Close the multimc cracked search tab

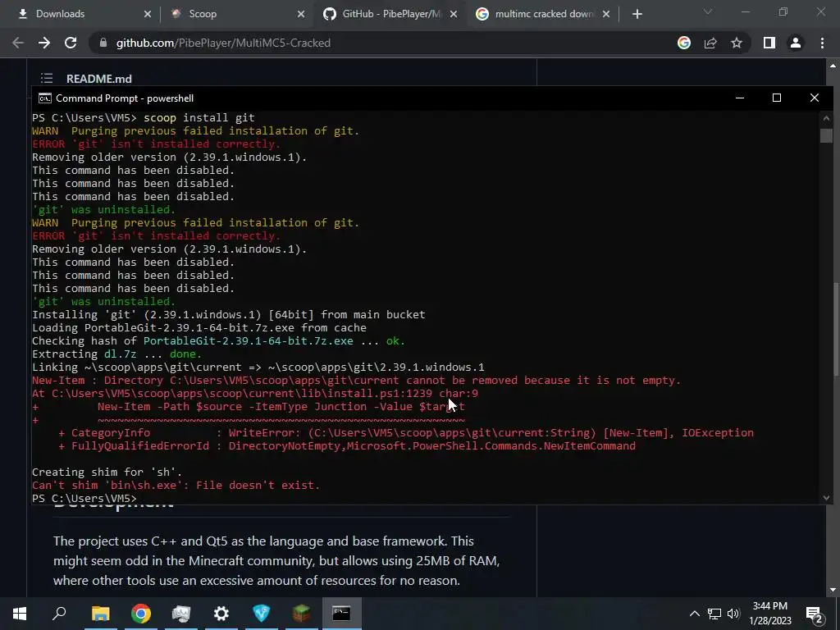pyautogui.click(x=606, y=14)
